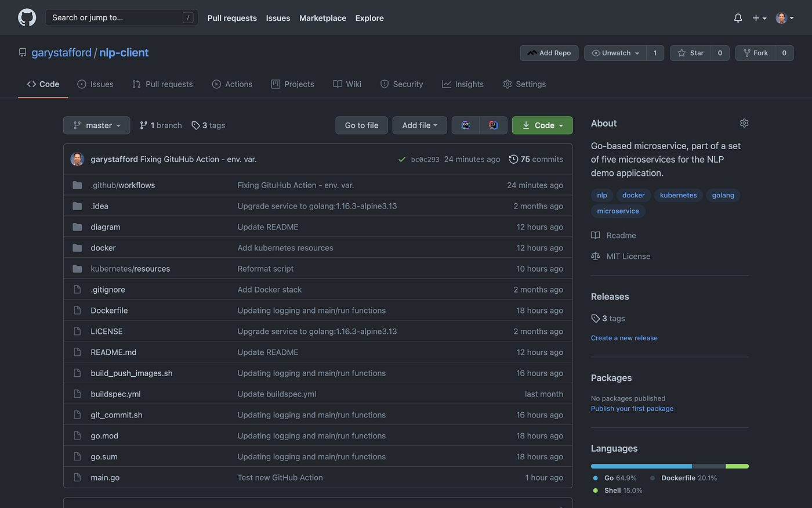Click the Go segment of languages bar
This screenshot has width=812, height=508.
click(641, 466)
